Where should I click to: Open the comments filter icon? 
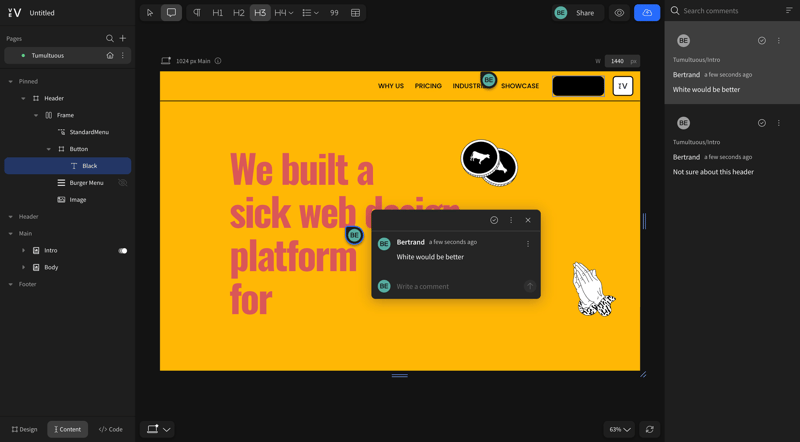789,11
